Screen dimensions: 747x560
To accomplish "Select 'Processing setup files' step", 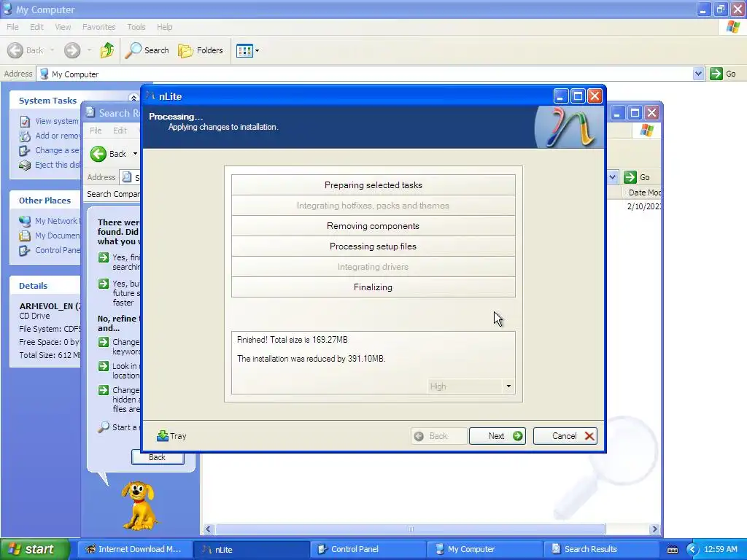I will [x=373, y=246].
